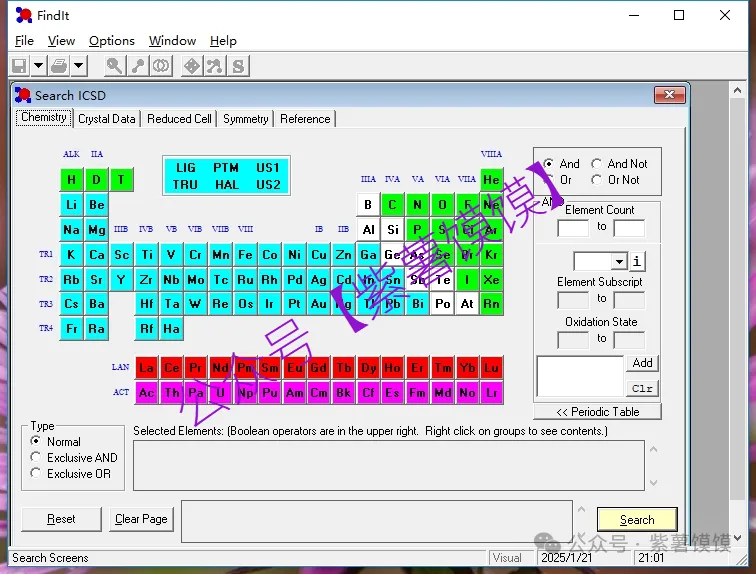Click the Save disk toolbar icon

[19, 66]
